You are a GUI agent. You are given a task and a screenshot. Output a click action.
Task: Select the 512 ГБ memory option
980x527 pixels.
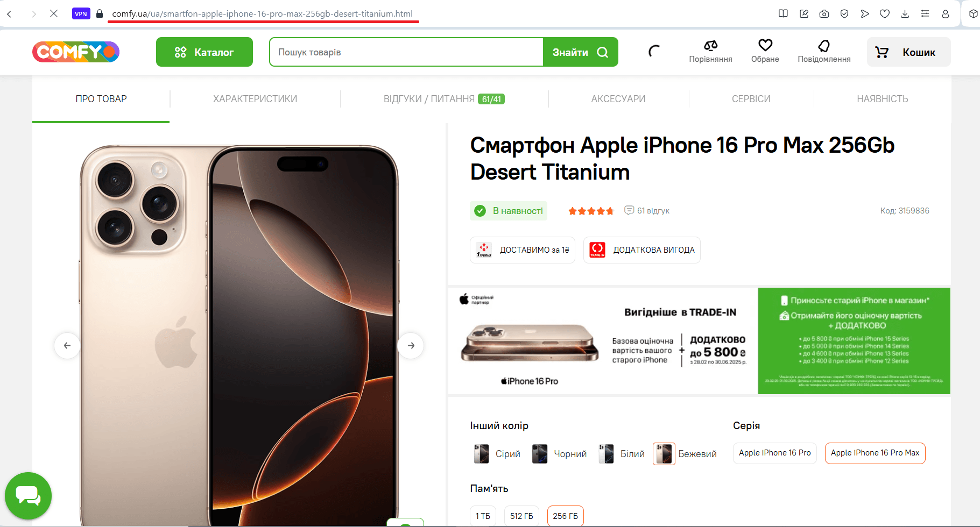point(521,516)
